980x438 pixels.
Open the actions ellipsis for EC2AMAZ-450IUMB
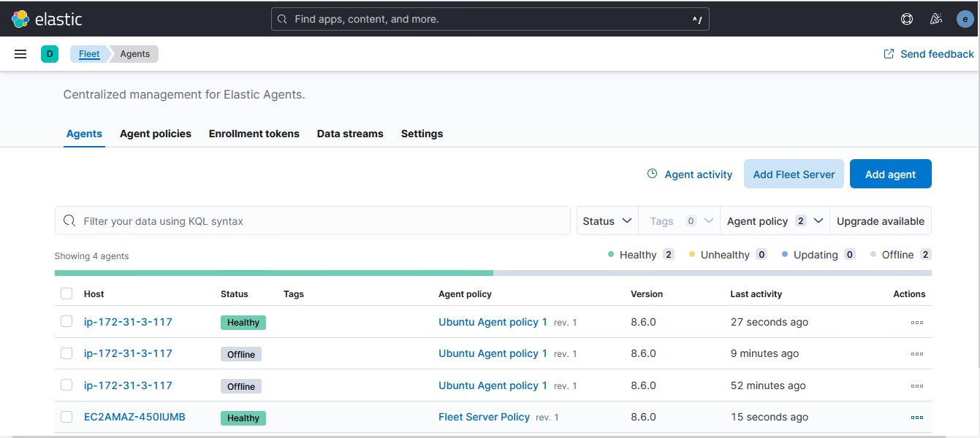(x=917, y=417)
